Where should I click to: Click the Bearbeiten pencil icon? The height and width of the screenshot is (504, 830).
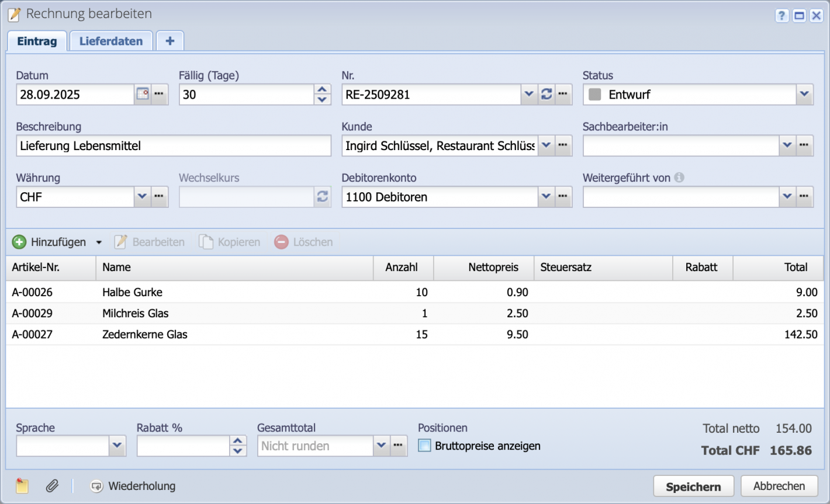[121, 242]
